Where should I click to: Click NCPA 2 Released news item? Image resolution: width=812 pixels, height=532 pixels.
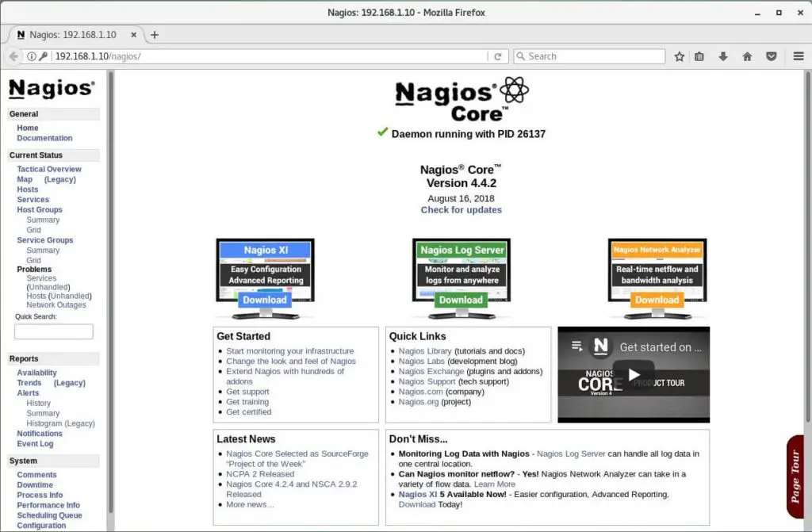pos(260,474)
